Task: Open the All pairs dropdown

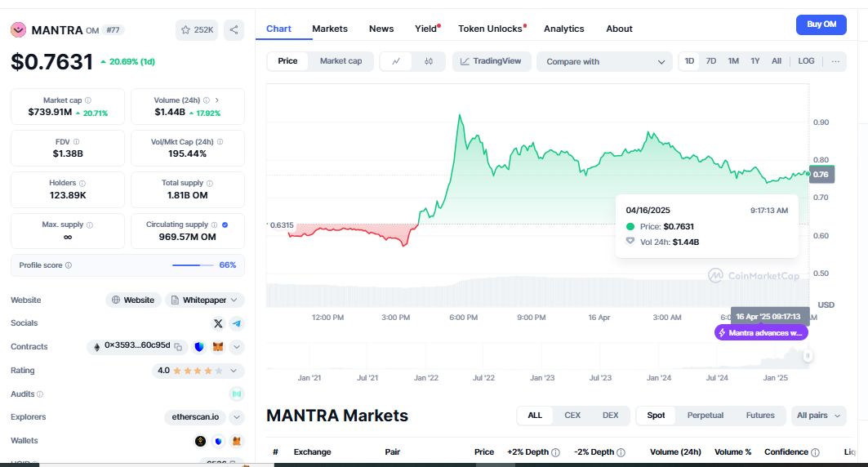Action: coord(819,416)
